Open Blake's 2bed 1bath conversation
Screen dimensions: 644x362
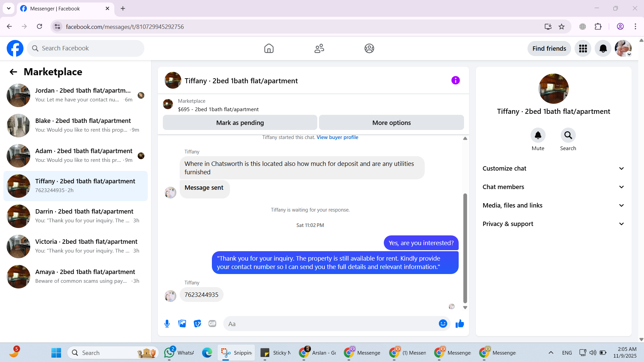pyautogui.click(x=76, y=126)
